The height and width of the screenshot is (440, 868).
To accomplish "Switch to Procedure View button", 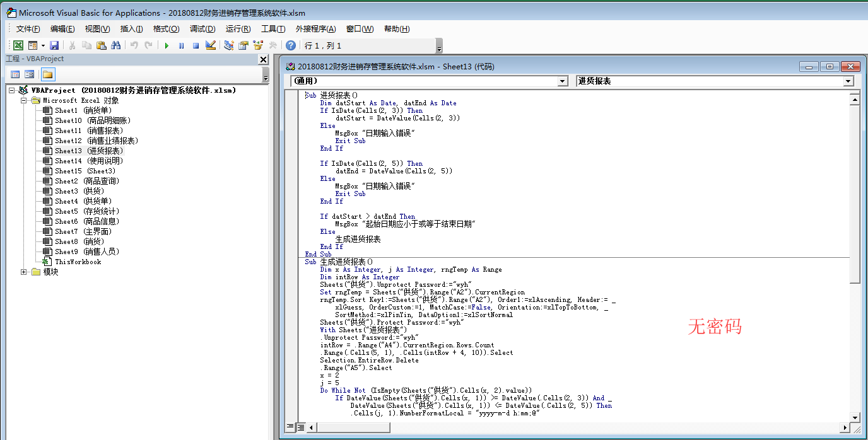I will pyautogui.click(x=291, y=427).
